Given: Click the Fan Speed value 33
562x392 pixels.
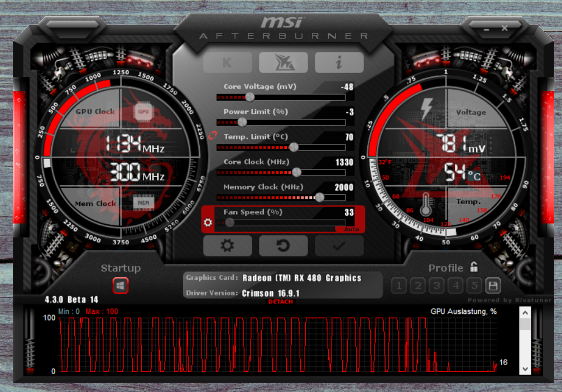Looking at the screenshot, I should tap(349, 212).
